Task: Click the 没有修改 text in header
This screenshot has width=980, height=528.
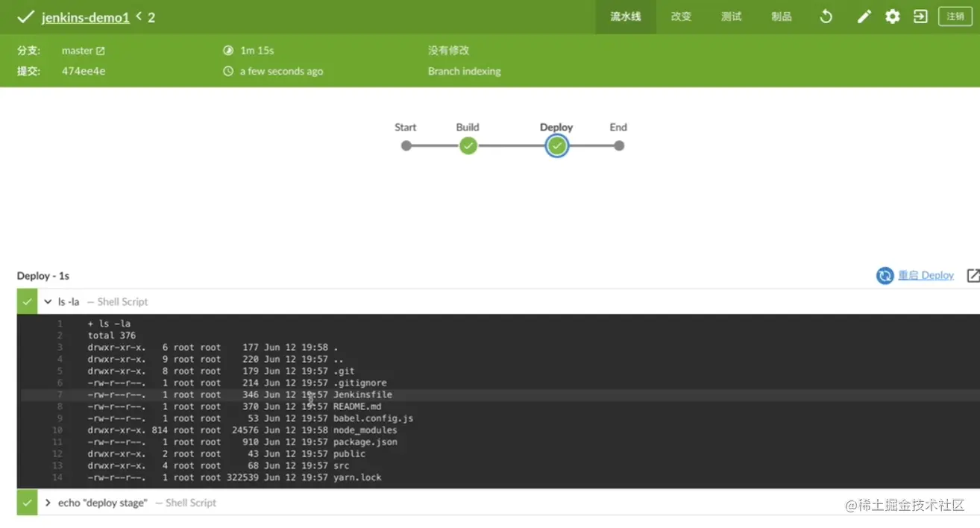Action: (448, 51)
